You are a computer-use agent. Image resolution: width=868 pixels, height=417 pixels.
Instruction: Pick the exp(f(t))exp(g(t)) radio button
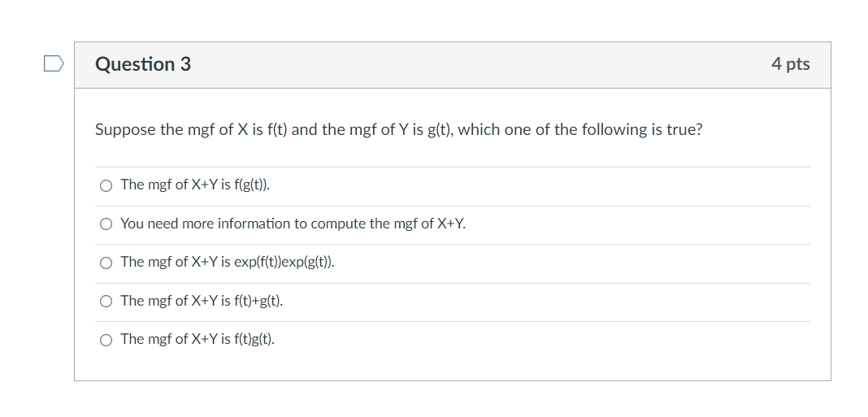click(x=106, y=263)
